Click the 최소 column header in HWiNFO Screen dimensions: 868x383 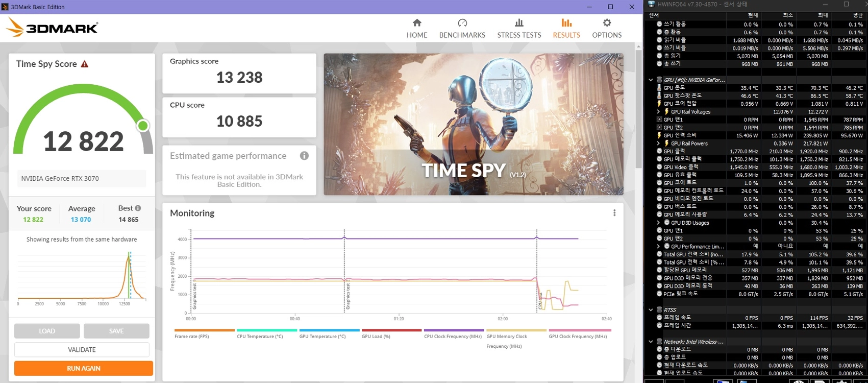778,15
